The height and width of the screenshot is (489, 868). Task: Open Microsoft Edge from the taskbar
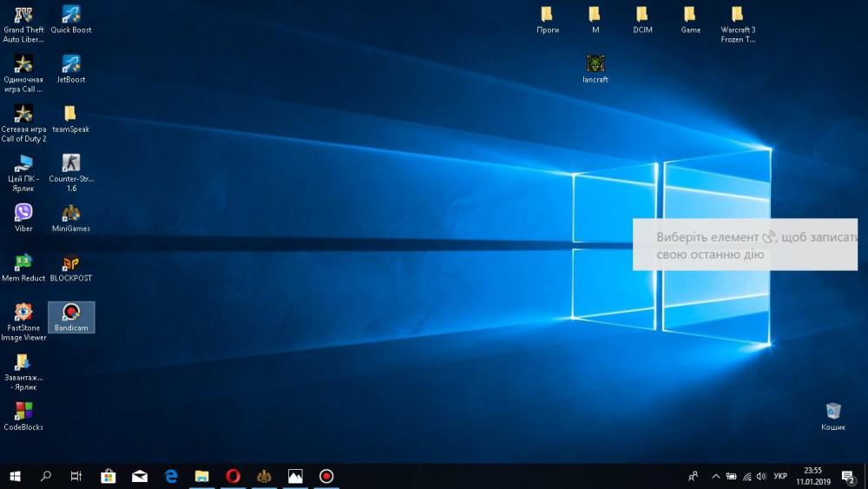coord(171,476)
